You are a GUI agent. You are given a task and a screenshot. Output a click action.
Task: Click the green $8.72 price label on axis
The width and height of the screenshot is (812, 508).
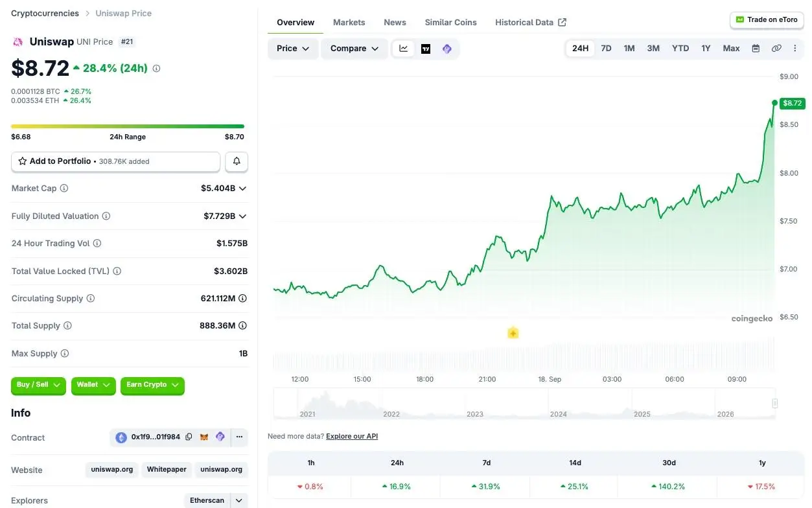(x=793, y=103)
